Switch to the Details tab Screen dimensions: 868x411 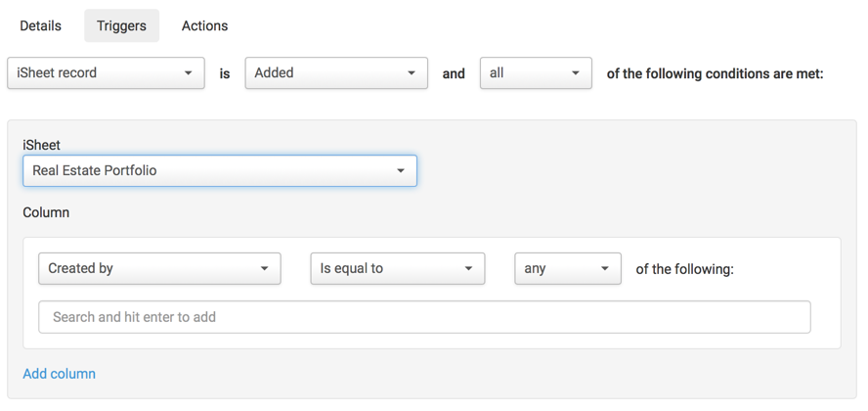click(x=41, y=26)
